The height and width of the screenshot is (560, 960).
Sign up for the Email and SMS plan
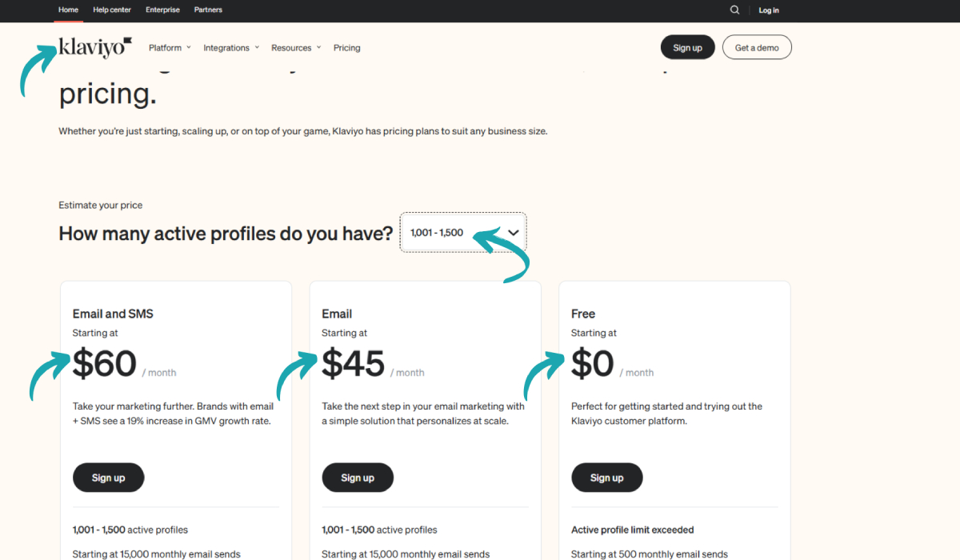(x=109, y=478)
